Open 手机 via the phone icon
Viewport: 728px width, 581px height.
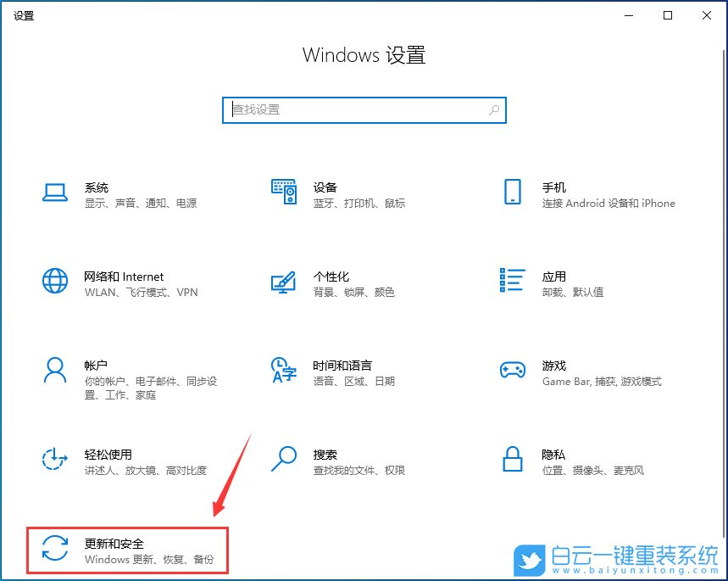pos(512,192)
